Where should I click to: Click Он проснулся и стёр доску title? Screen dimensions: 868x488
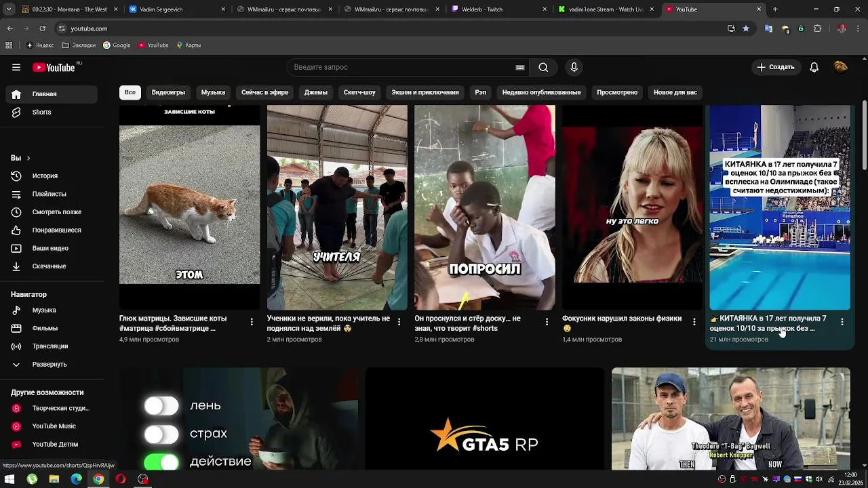[467, 323]
